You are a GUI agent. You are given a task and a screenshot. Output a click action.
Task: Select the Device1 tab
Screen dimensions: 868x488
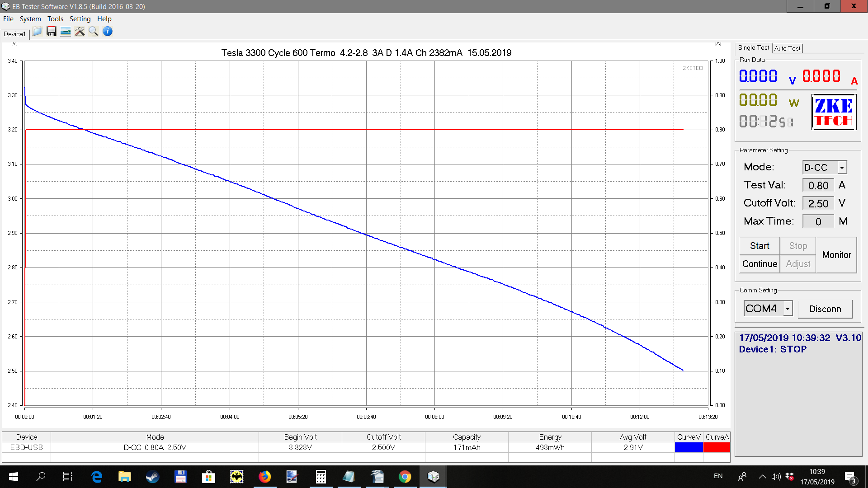pyautogui.click(x=14, y=34)
